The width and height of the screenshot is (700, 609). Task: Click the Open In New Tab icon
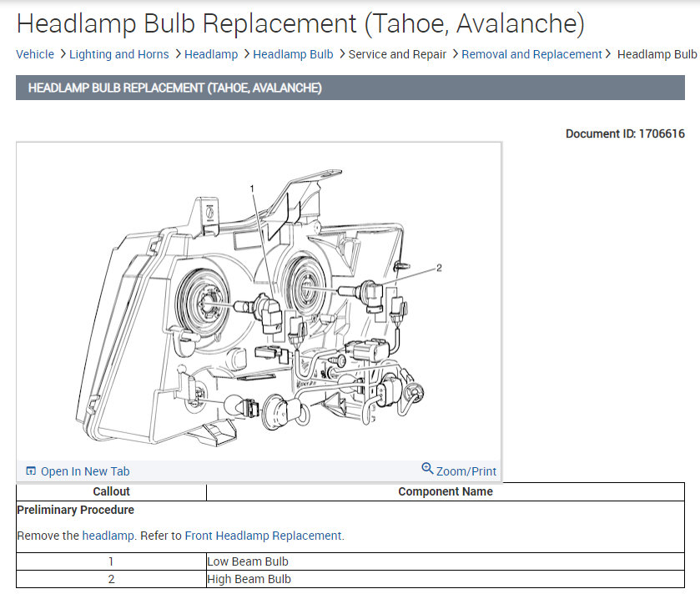coord(31,471)
